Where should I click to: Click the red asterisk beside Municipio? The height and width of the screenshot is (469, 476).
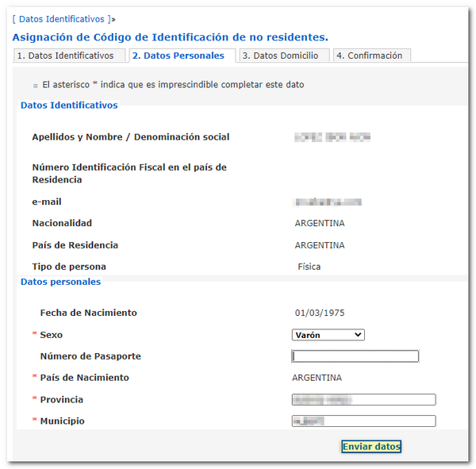[34, 421]
